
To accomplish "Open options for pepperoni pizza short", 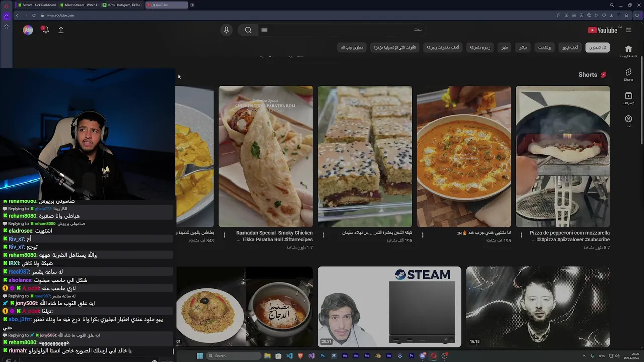I will pos(521,235).
